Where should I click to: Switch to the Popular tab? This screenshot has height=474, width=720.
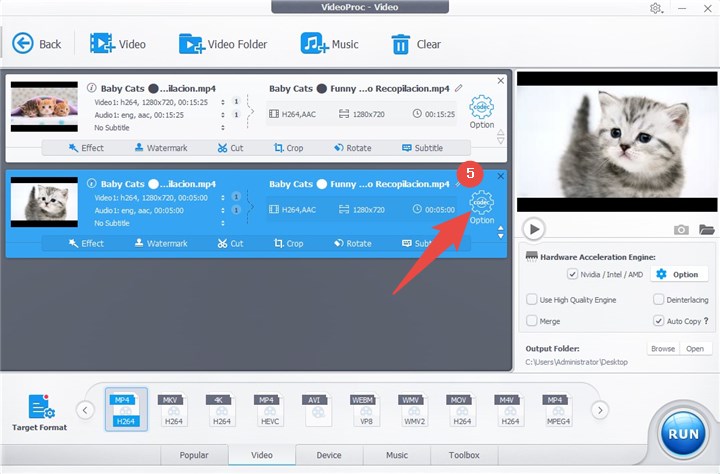click(194, 455)
